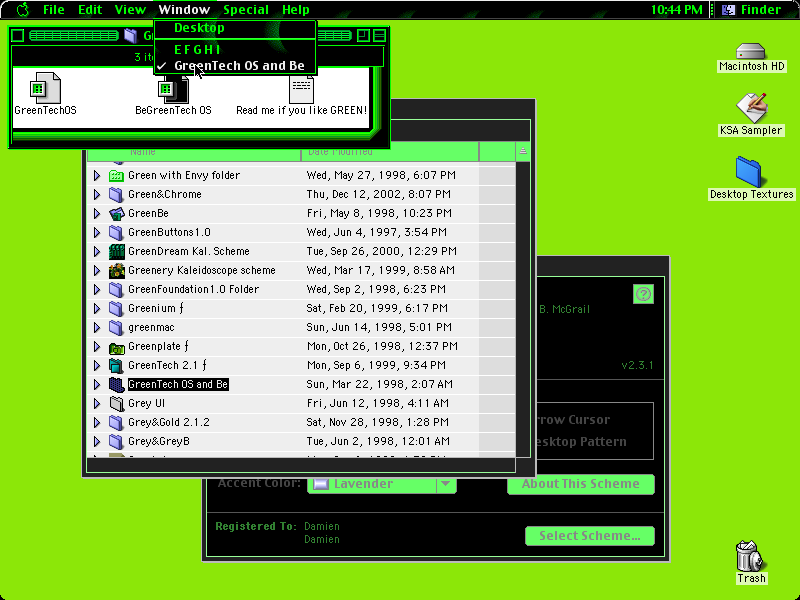Click the GreenFoundation1.0 Folder icon
The width and height of the screenshot is (800, 600).
(x=116, y=289)
